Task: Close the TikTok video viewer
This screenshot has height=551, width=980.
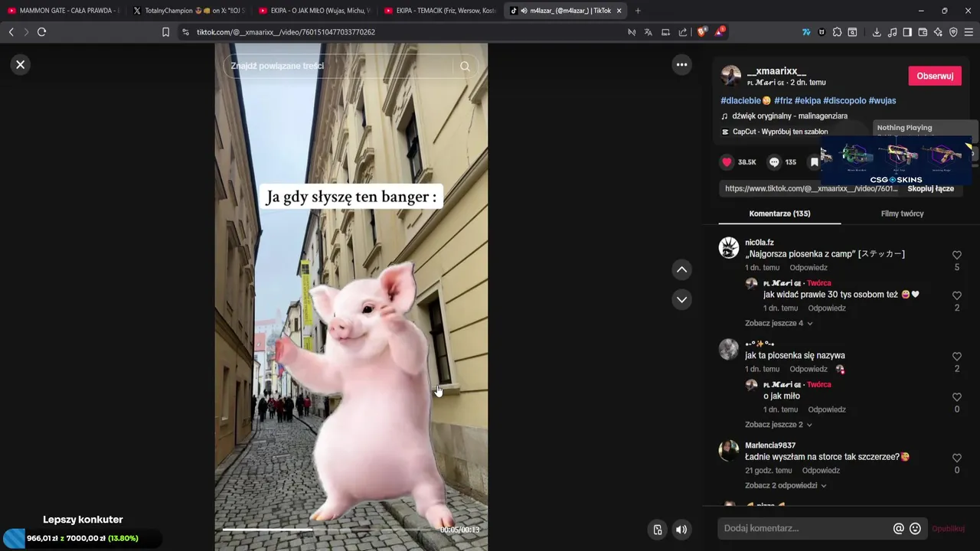Action: tap(21, 64)
